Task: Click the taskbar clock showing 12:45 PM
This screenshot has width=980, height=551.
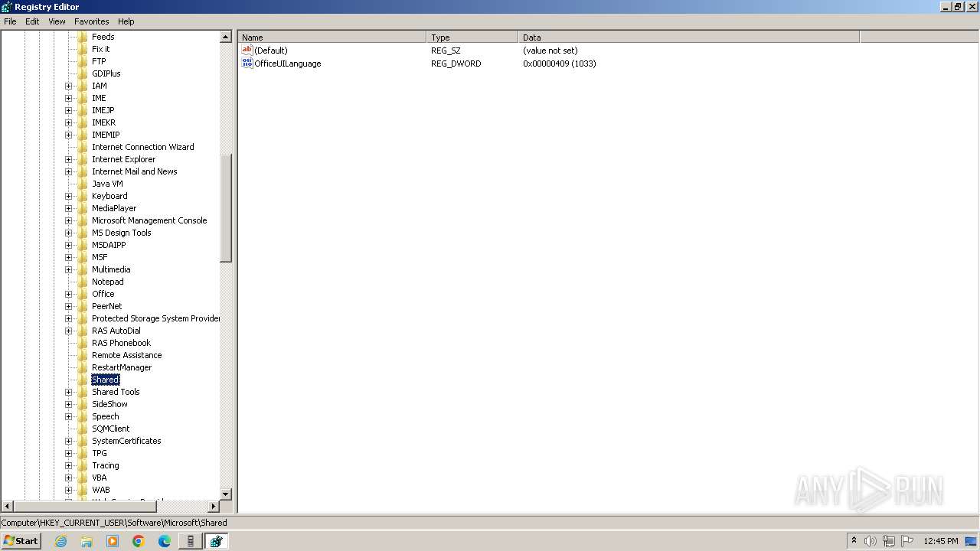Action: (941, 541)
